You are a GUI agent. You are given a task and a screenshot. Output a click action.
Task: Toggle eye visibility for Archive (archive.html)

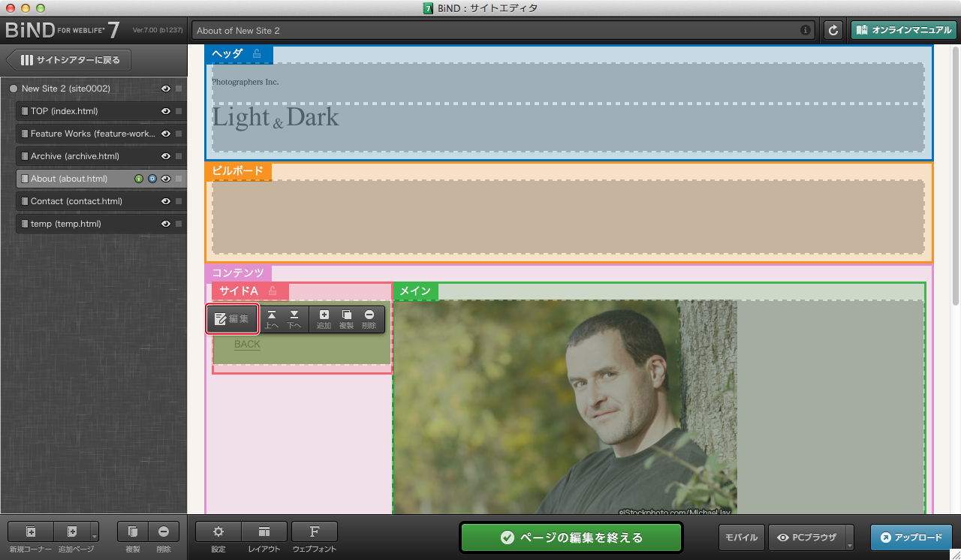click(x=166, y=156)
